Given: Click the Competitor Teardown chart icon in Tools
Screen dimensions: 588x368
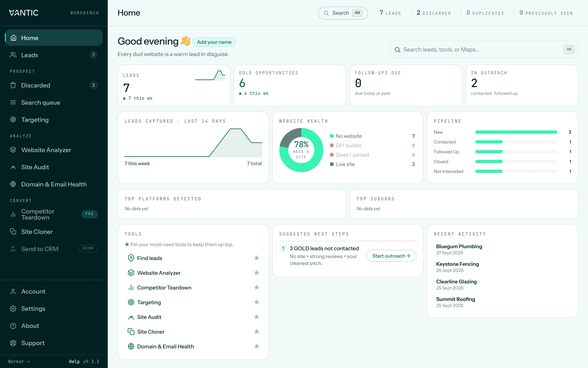Looking at the screenshot, I should click(131, 287).
